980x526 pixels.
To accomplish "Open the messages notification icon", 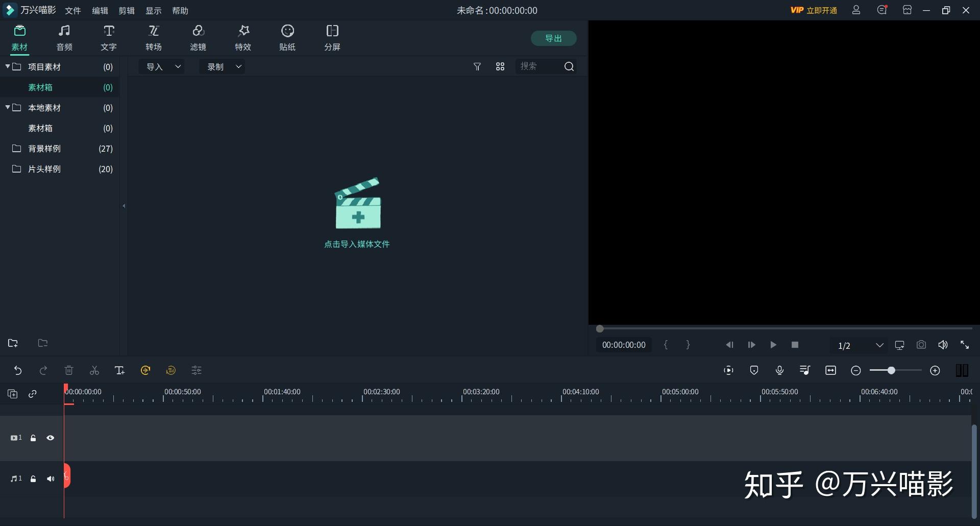I will coord(882,10).
